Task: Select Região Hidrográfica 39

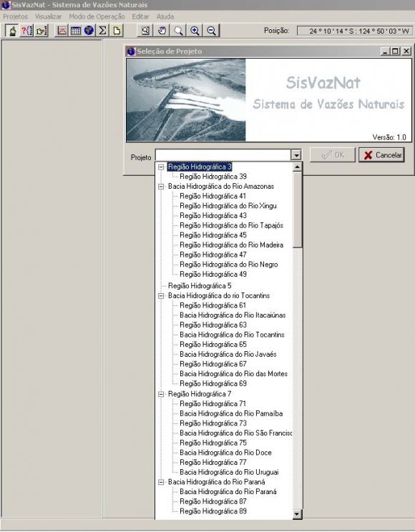Action: pos(213,177)
